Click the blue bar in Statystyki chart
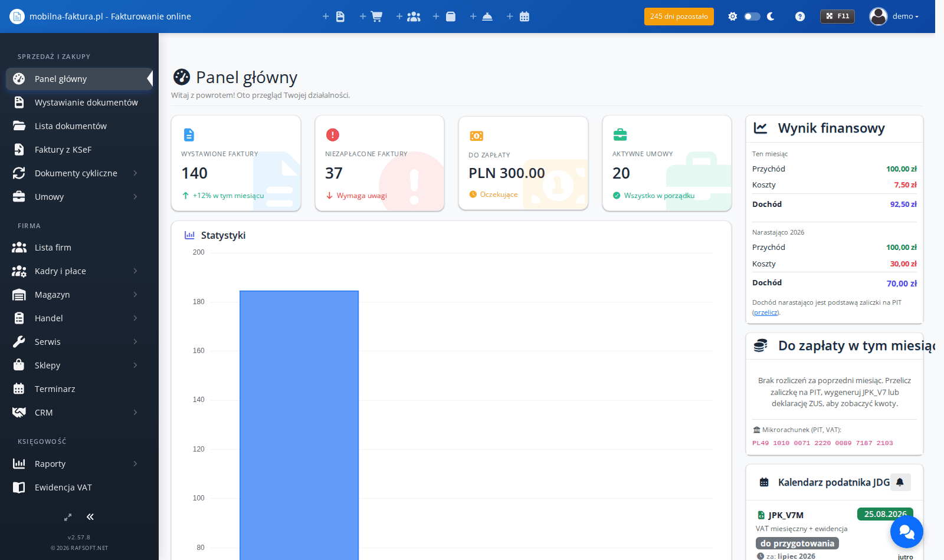Screen dimensions: 944x560 coord(299,425)
